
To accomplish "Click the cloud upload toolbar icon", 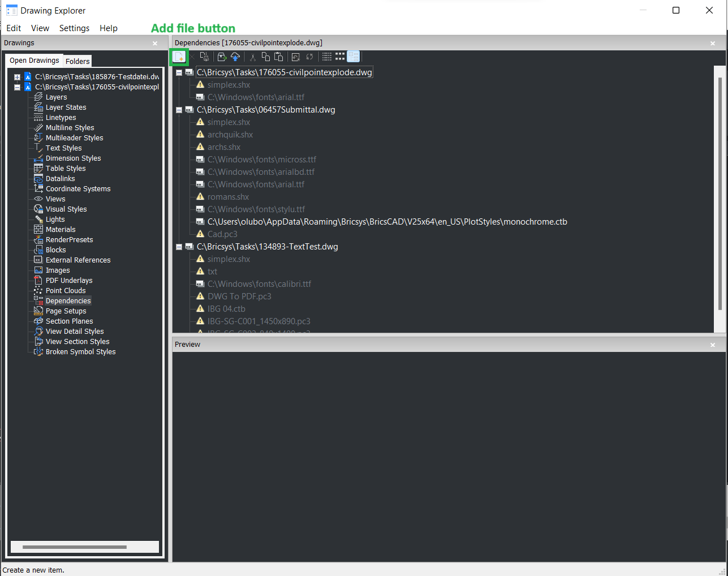I will [x=235, y=57].
